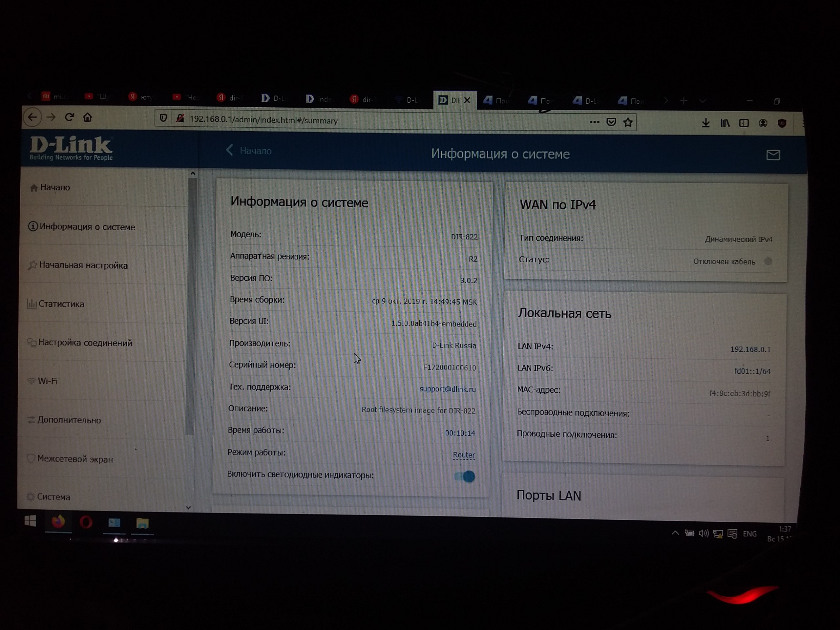Bookmark page with the star icon
The width and height of the screenshot is (840, 630).
click(628, 122)
